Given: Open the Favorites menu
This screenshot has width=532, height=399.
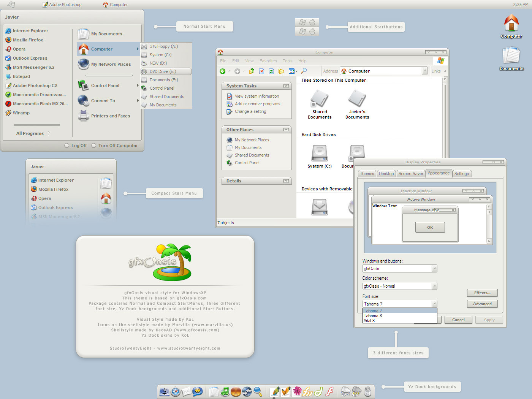Looking at the screenshot, I should pos(268,61).
